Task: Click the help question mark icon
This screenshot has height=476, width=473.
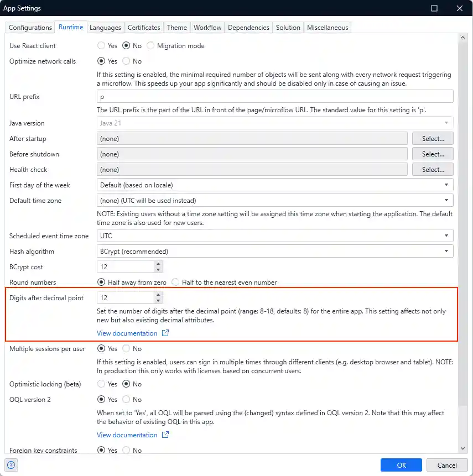Action: point(12,465)
